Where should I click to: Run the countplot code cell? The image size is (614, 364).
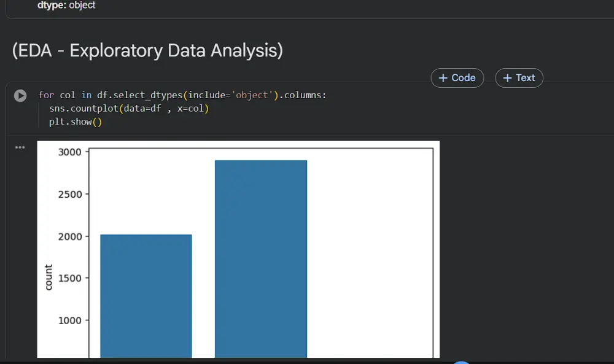click(x=20, y=96)
